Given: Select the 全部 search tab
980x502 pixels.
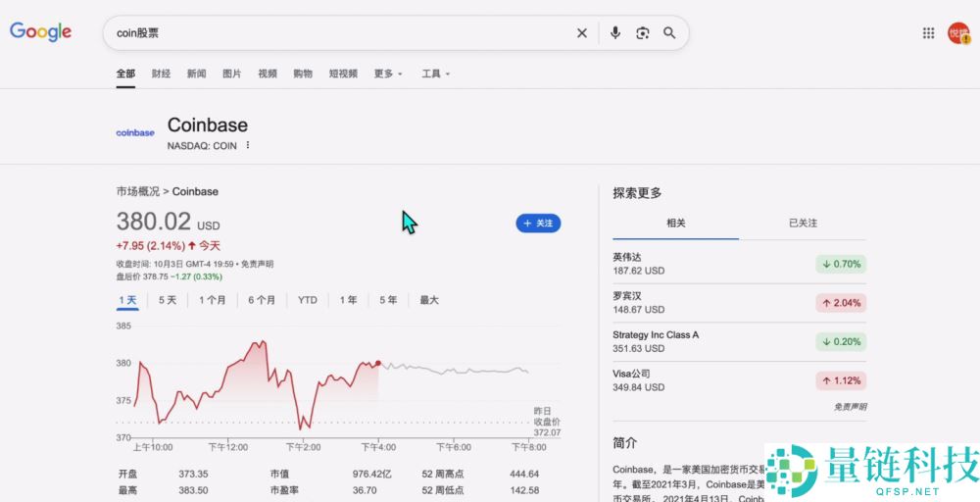Looking at the screenshot, I should (125, 74).
